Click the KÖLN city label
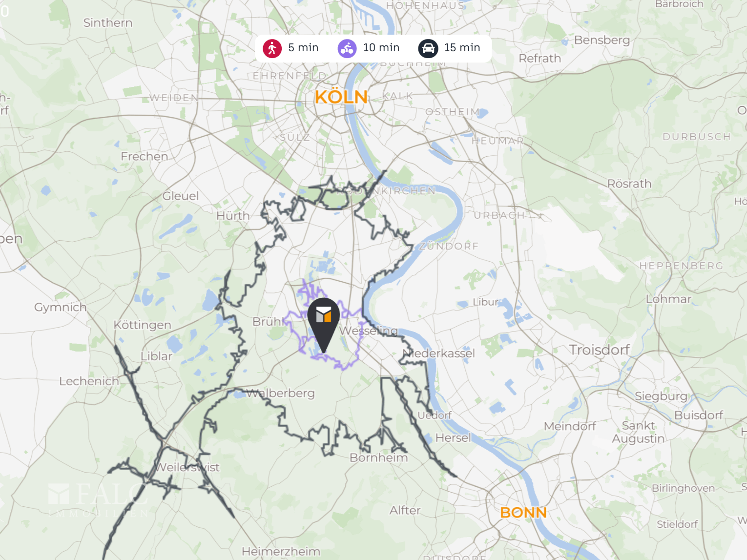747x560 pixels. click(341, 97)
